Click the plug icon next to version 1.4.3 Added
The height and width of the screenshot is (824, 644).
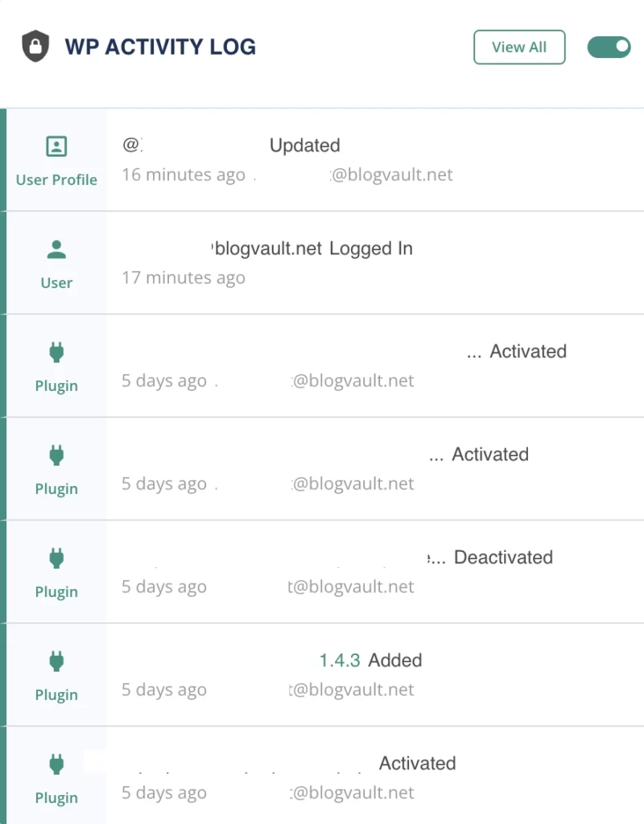tap(56, 661)
